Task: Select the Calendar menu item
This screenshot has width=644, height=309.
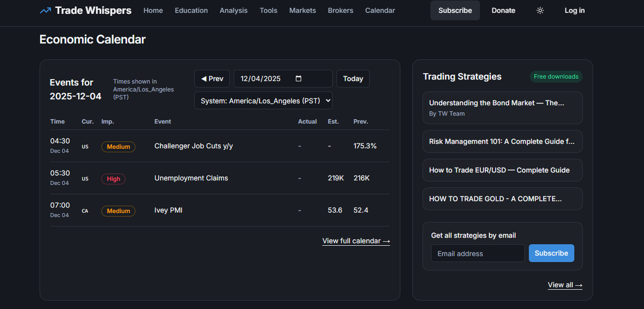Action: tap(380, 10)
